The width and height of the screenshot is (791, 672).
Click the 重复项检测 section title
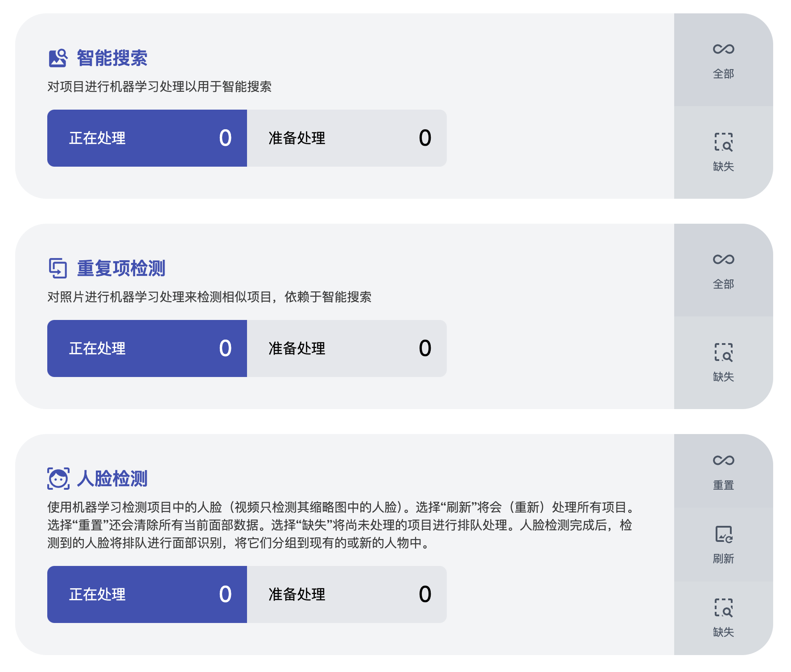(121, 268)
